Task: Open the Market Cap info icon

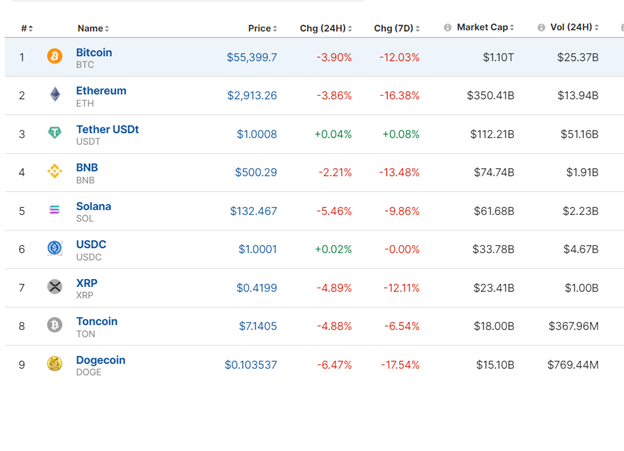Action: [x=447, y=28]
